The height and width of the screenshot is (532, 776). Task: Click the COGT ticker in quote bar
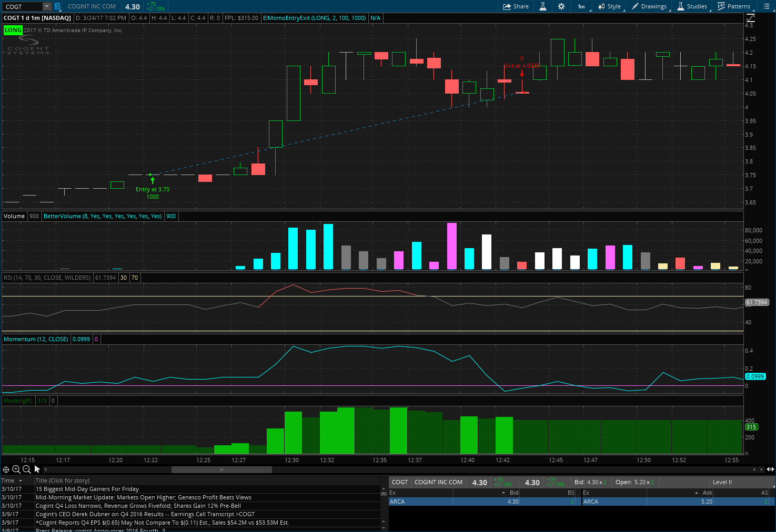[x=400, y=482]
